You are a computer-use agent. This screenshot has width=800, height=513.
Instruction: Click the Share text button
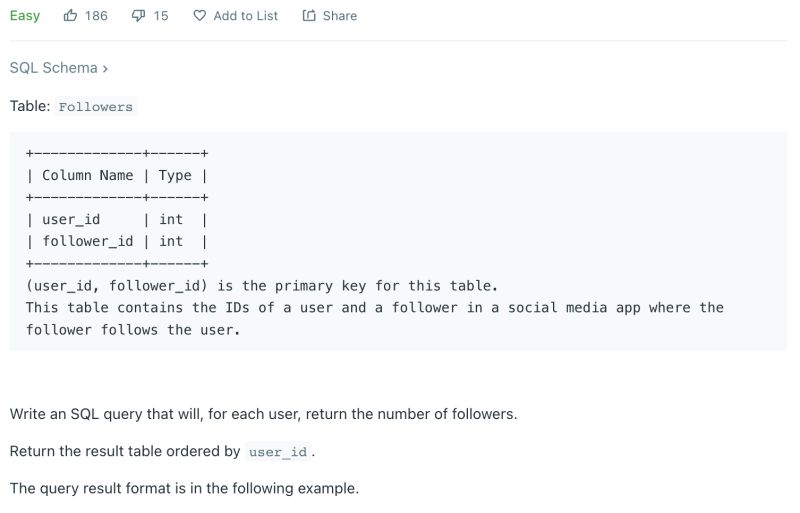click(340, 16)
